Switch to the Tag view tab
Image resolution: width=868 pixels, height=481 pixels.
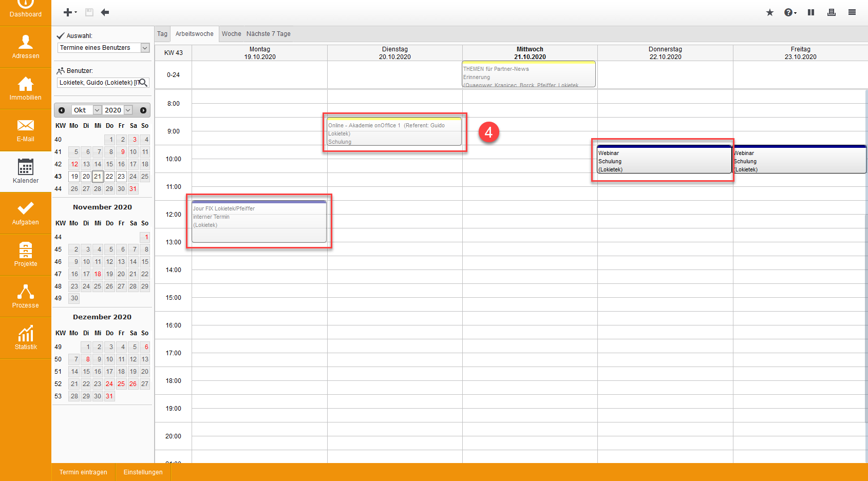coord(162,34)
